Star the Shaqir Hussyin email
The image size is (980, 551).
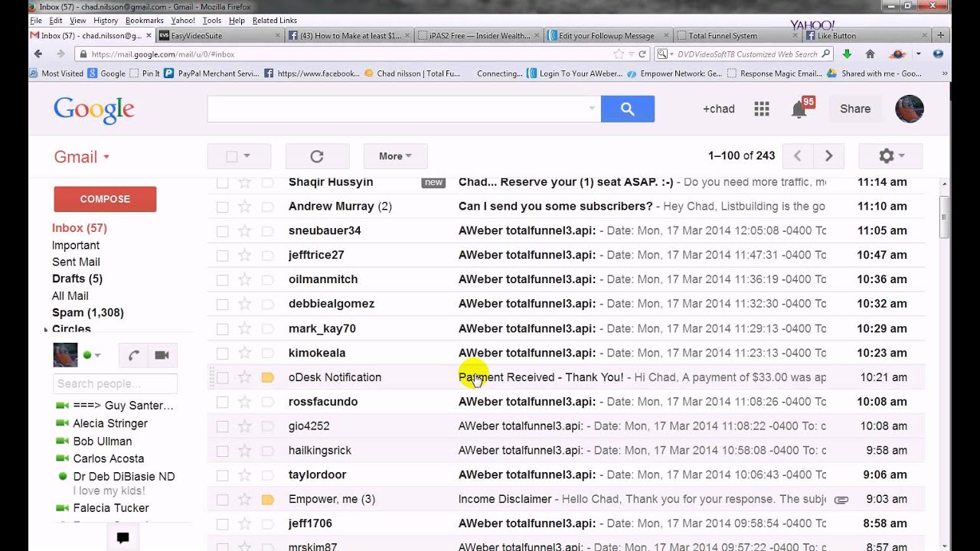tap(244, 182)
